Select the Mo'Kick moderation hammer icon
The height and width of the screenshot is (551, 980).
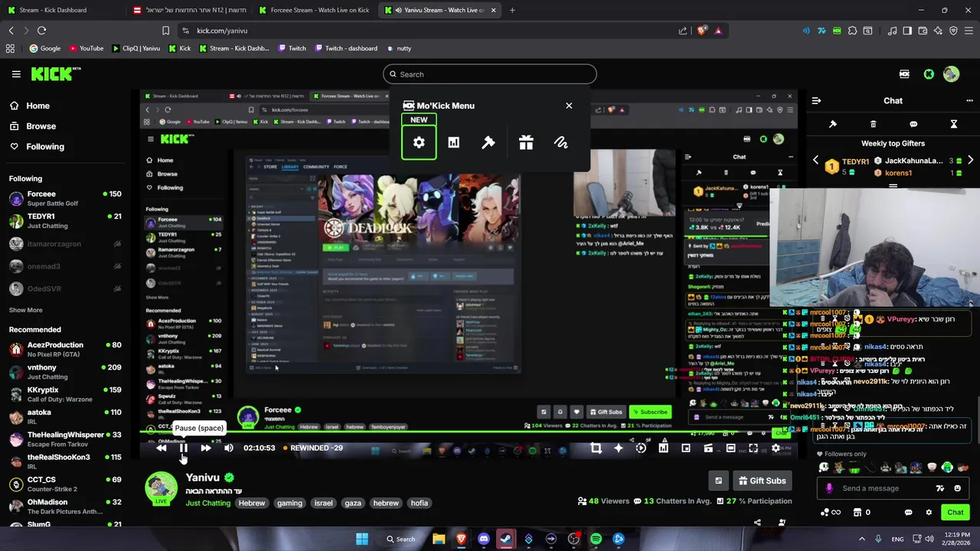488,142
